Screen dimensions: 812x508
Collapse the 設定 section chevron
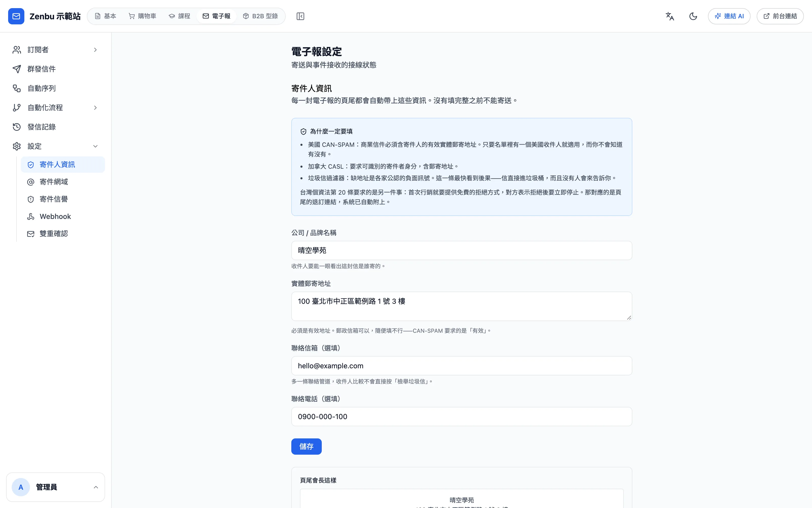(95, 146)
